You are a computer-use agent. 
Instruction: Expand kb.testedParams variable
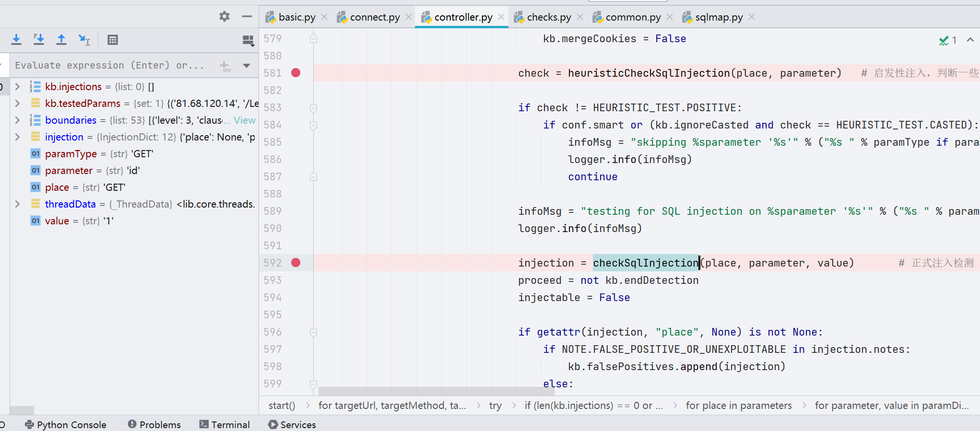tap(17, 104)
